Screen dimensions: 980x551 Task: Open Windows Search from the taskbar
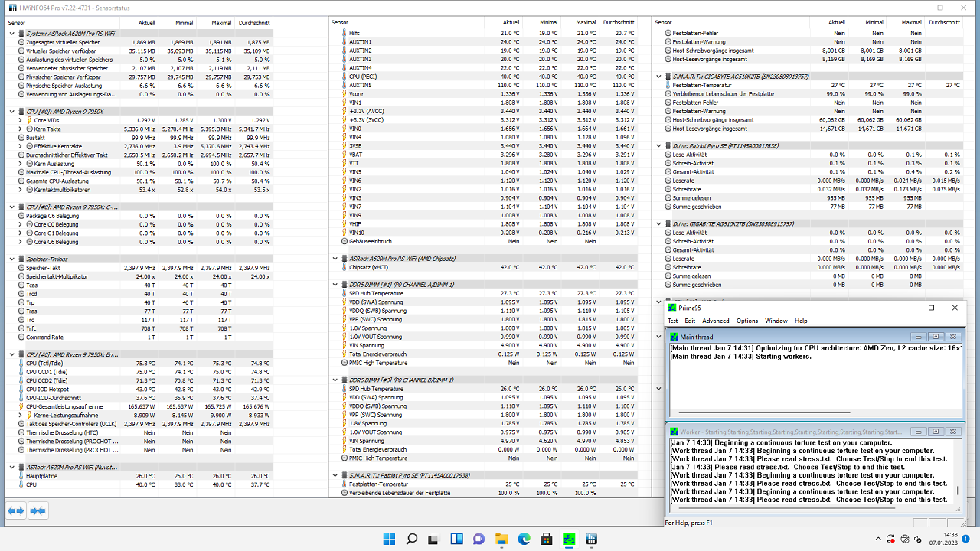coord(412,538)
